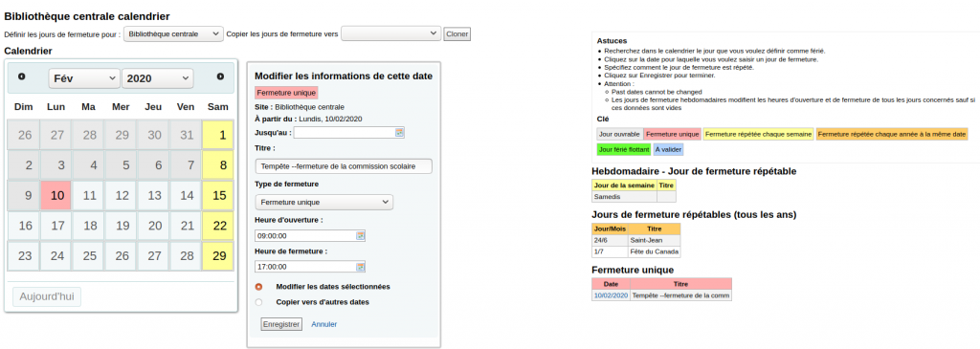Expand Bibliothèque centrale library dropdown

pyautogui.click(x=173, y=33)
